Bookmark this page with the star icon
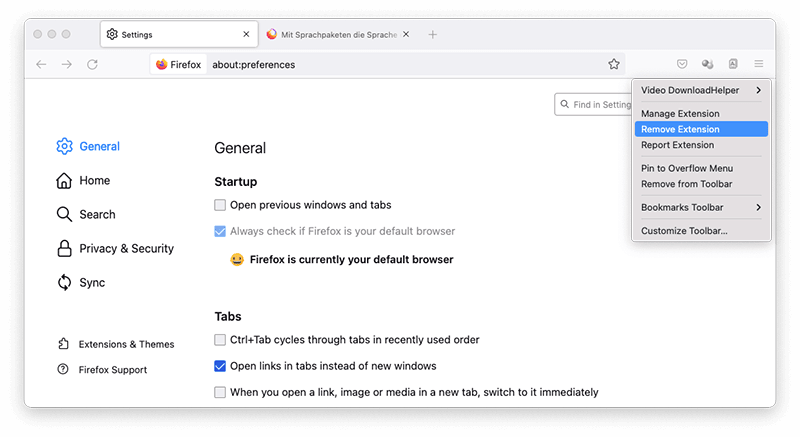Image resolution: width=800 pixels, height=437 pixels. (614, 64)
